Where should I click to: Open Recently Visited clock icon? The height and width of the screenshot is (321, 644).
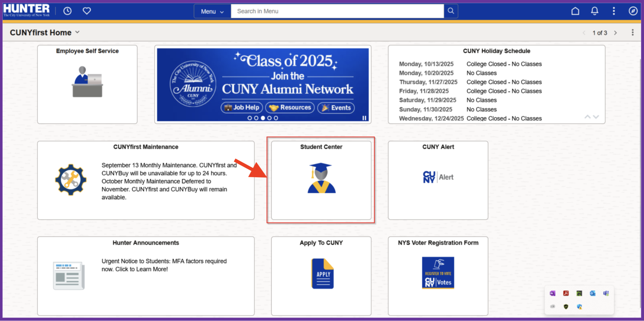pos(68,11)
